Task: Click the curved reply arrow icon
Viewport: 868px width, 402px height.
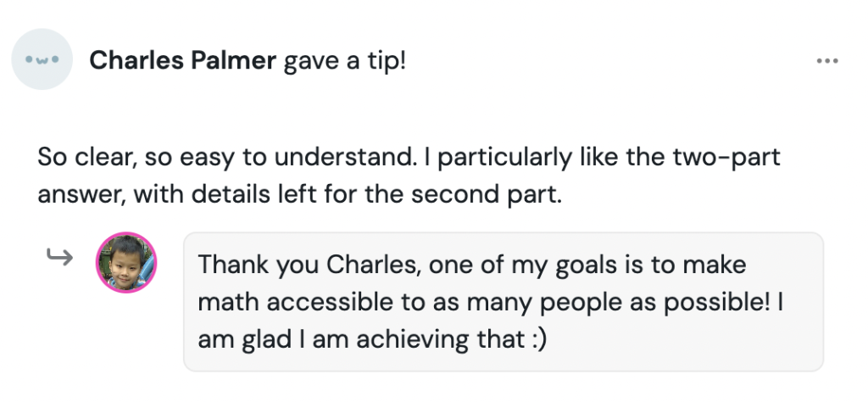Action: pyautogui.click(x=59, y=256)
